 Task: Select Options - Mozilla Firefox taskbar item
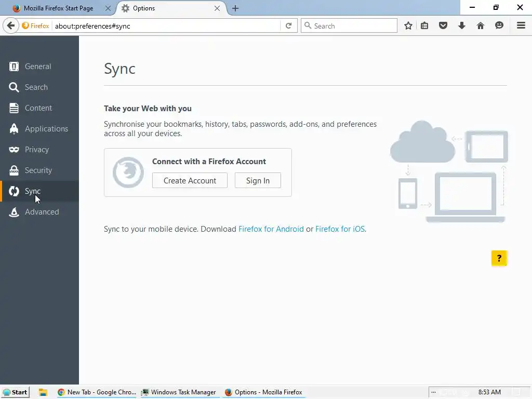263,392
